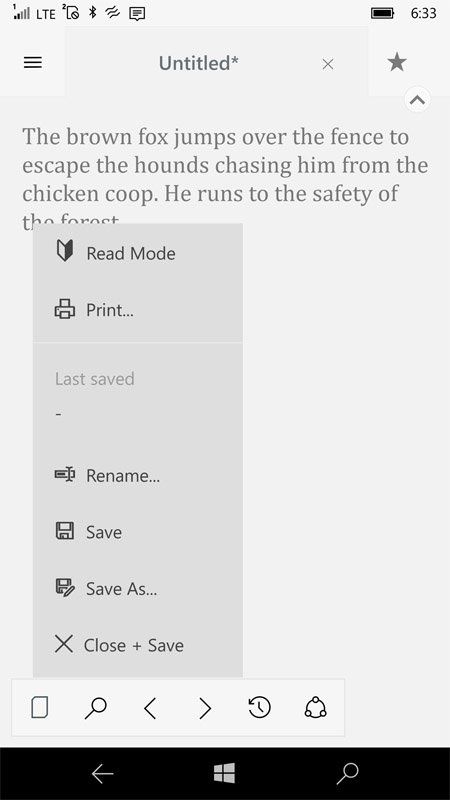The height and width of the screenshot is (800, 450).
Task: Tap the system search button in navigation bar
Action: [347, 773]
